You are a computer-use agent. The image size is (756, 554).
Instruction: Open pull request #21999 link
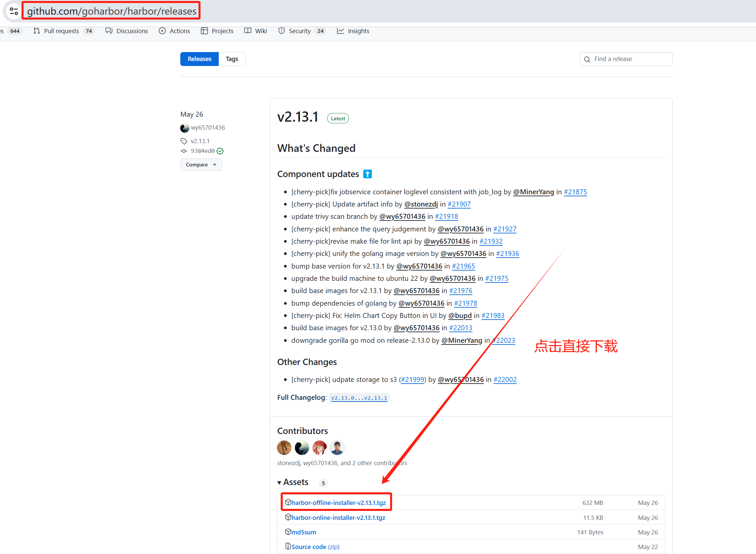point(413,379)
